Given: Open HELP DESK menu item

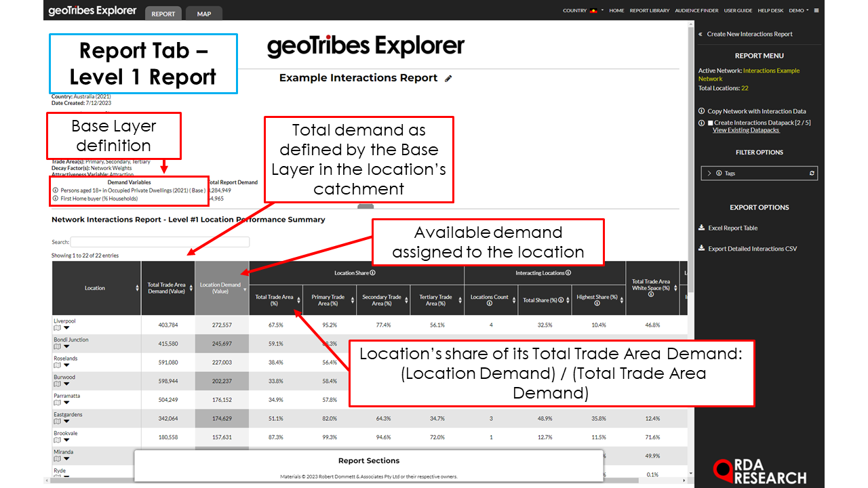Looking at the screenshot, I should click(770, 11).
